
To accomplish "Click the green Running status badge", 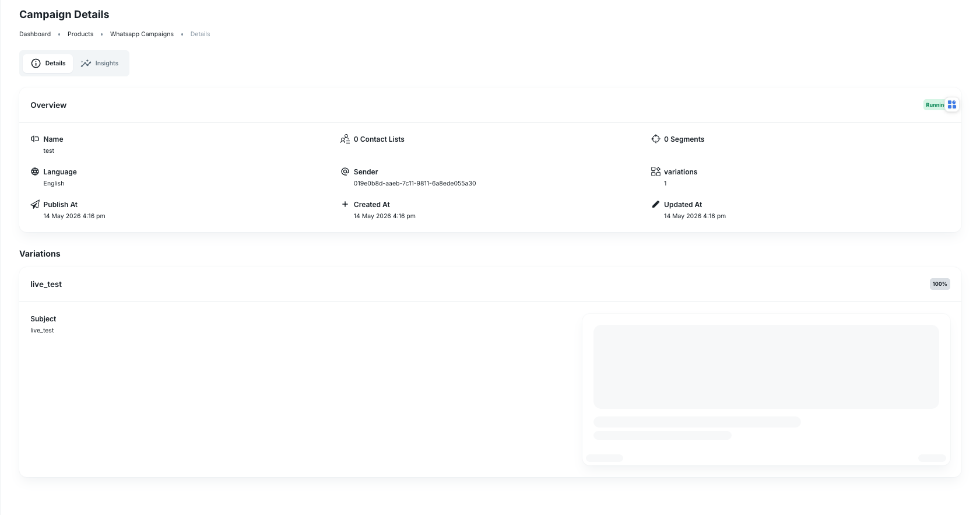I will coord(934,105).
